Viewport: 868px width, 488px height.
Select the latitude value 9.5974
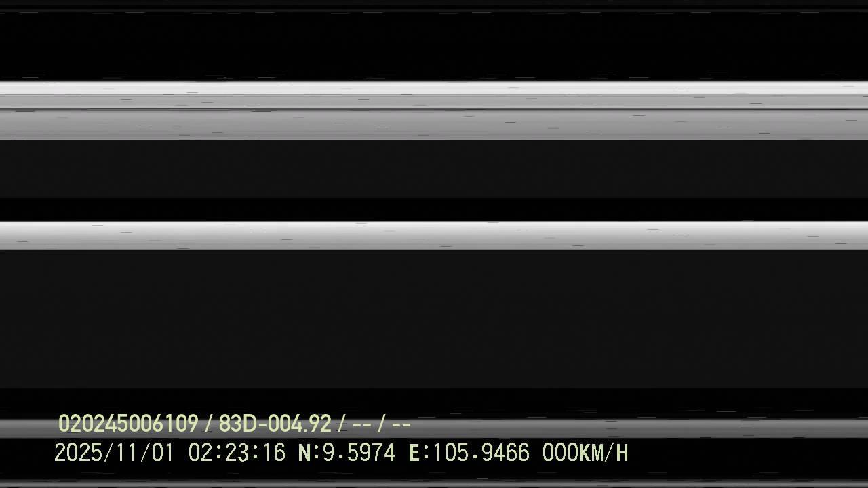click(x=359, y=453)
